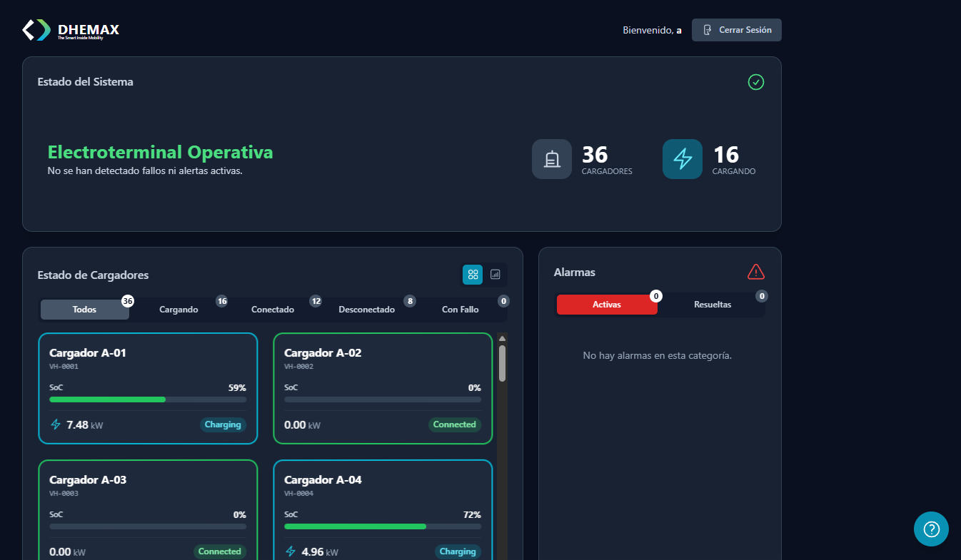This screenshot has height=560, width=961.
Task: Select the grid view icon in Estado de Cargadores
Action: coord(472,275)
